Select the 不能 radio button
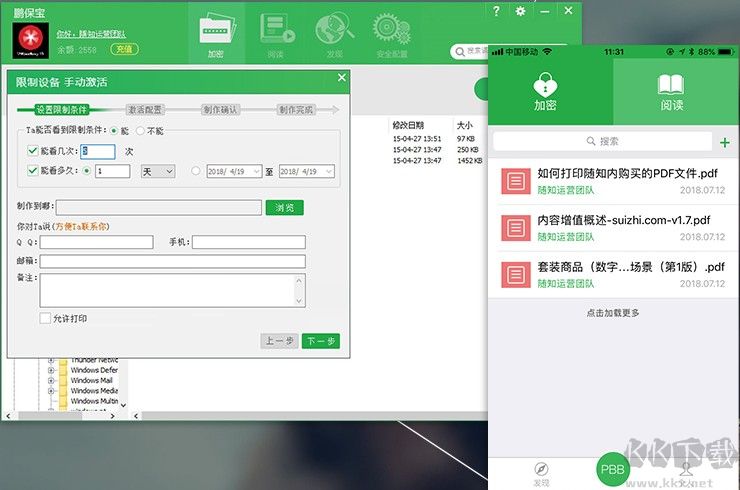Screen dimensions: 740x490 coord(140,131)
